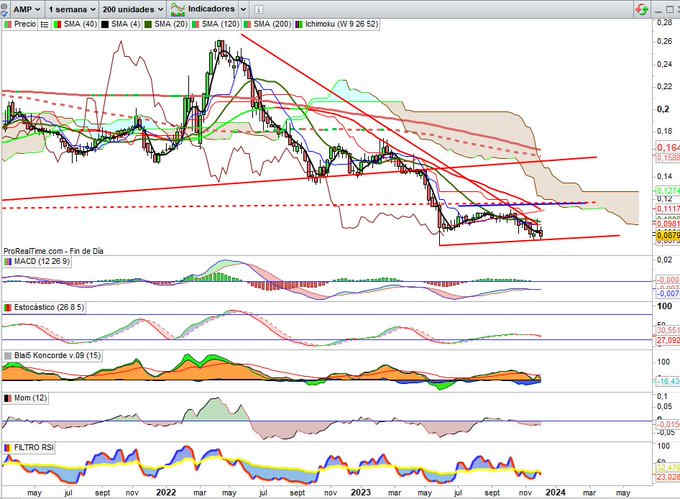Open SMA (40) indicator settings

[x=80, y=24]
